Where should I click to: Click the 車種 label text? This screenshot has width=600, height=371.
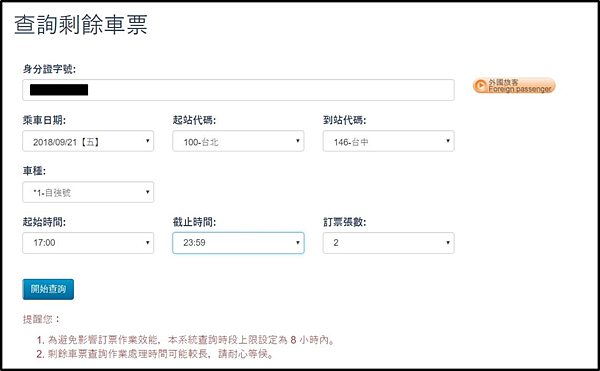34,171
